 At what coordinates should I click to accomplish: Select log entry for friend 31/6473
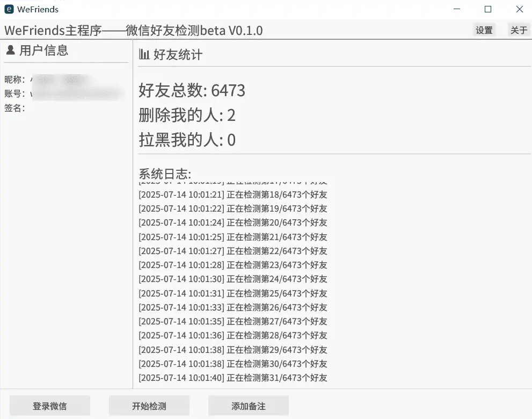tap(233, 378)
